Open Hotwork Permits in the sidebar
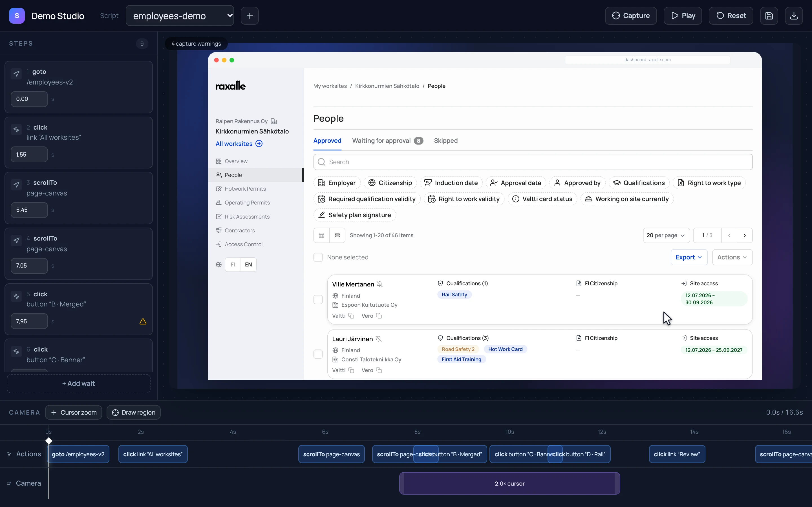This screenshot has width=812, height=507. pyautogui.click(x=245, y=189)
